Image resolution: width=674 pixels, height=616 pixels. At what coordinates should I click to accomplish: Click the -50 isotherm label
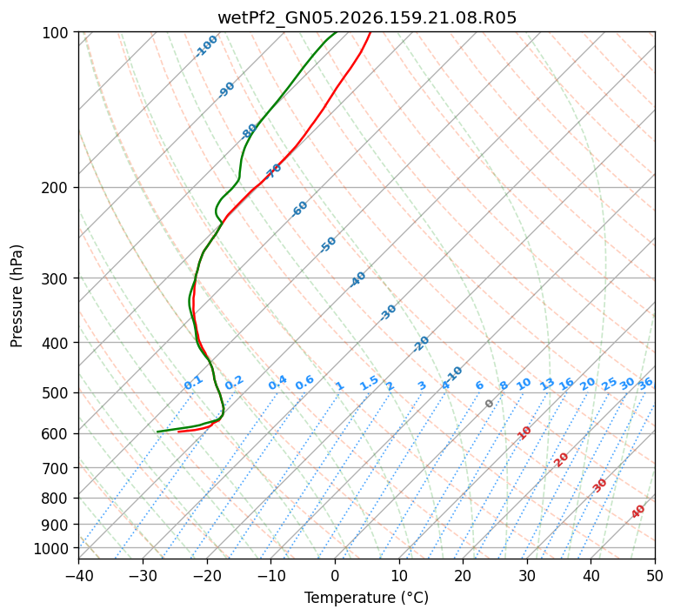tap(328, 244)
